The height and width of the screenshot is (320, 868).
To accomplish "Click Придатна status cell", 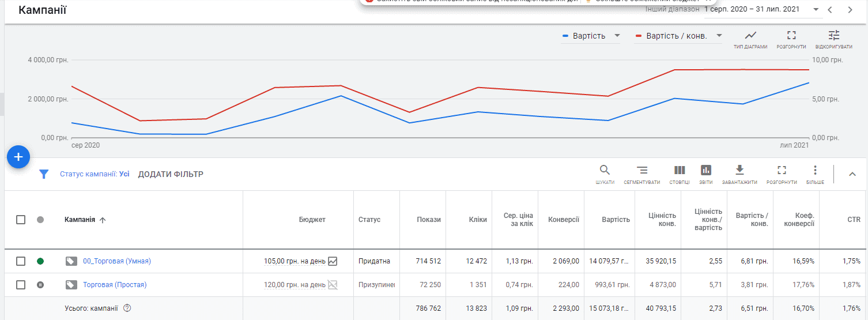I will [374, 261].
